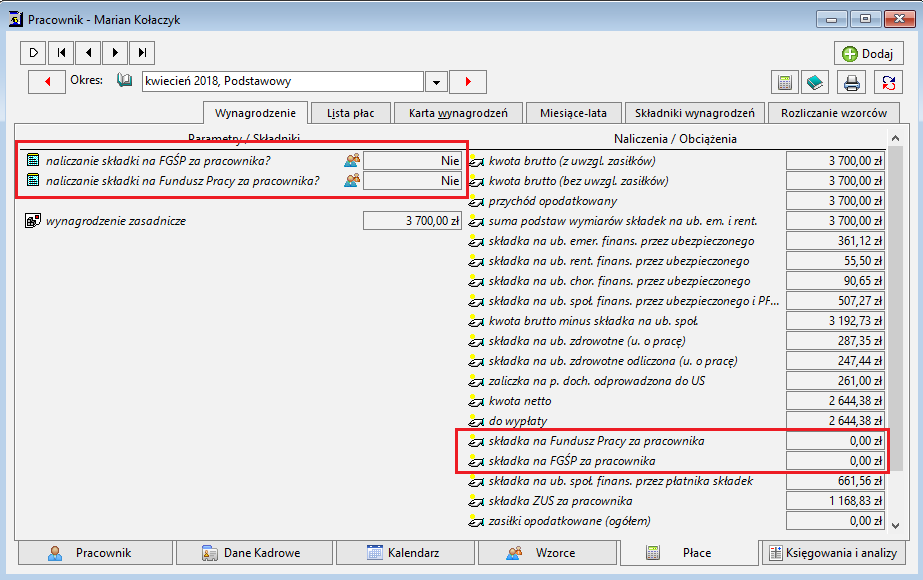This screenshot has width=923, height=580.
Task: Switch to the Lista płac tab
Action: (351, 113)
